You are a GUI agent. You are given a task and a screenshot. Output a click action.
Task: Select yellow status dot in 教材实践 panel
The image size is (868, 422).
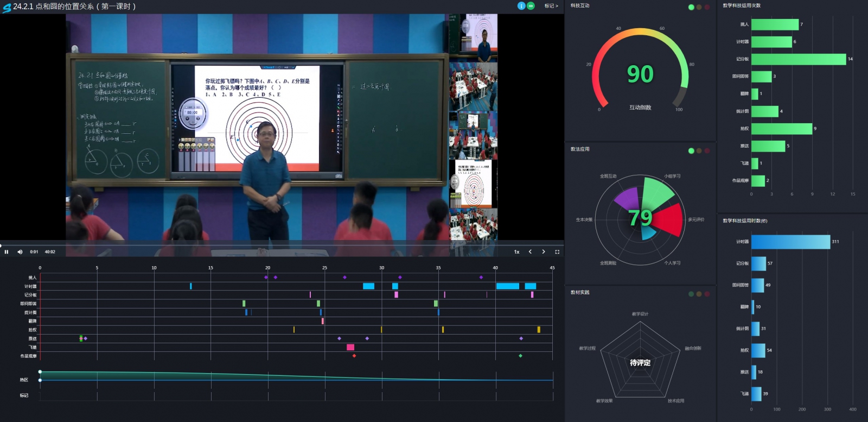click(699, 294)
